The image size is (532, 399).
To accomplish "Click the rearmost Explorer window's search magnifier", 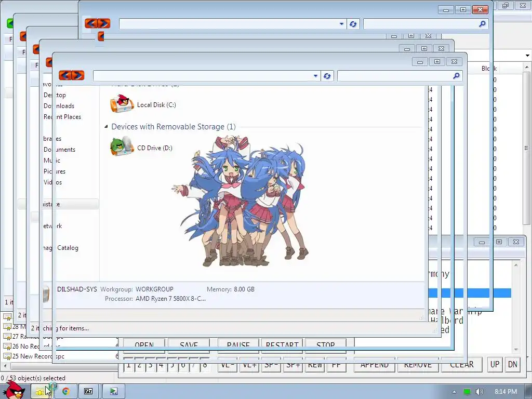I will [x=482, y=24].
